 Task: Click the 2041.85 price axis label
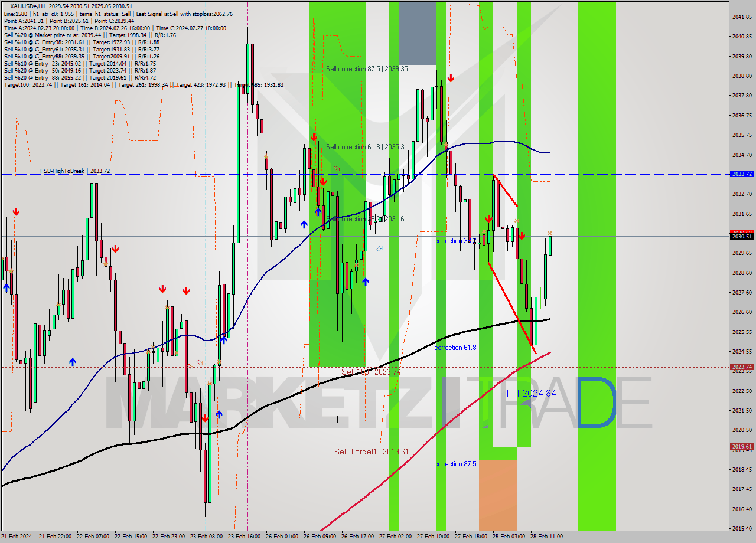pyautogui.click(x=742, y=17)
